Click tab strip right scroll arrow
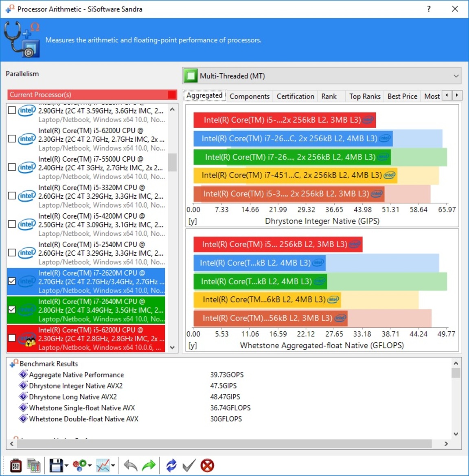Viewport: 469px width, 476px height. 457,96
